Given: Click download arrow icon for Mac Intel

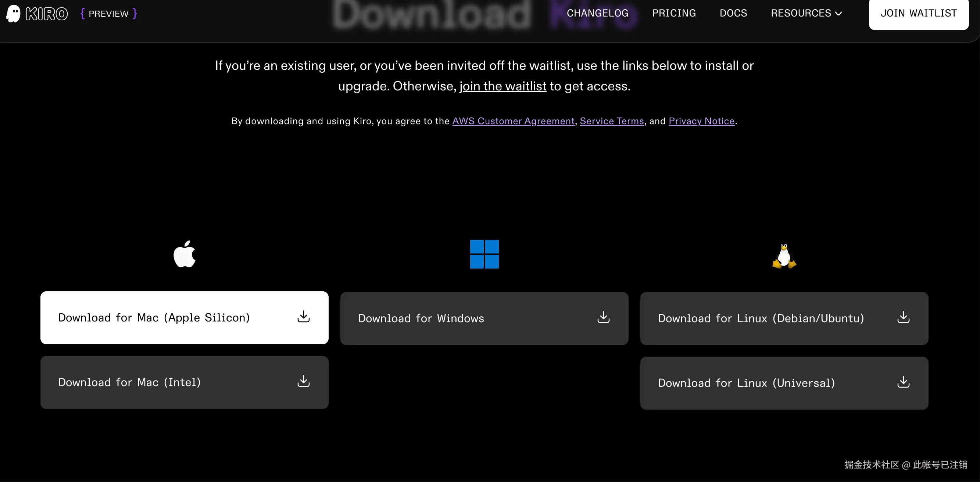Looking at the screenshot, I should tap(303, 381).
